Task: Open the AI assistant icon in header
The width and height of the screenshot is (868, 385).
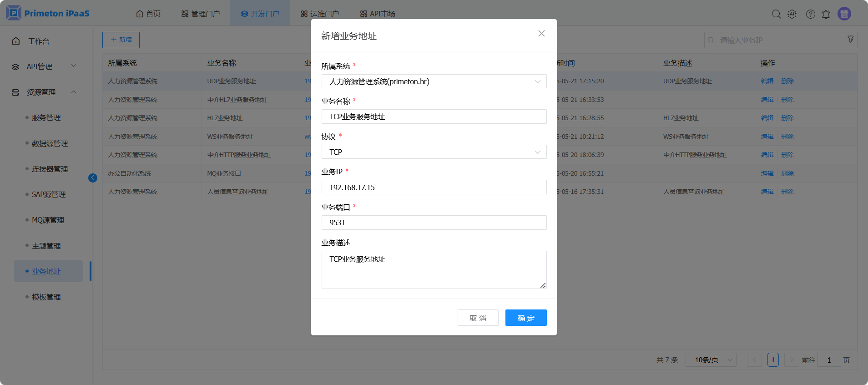Action: [792, 14]
